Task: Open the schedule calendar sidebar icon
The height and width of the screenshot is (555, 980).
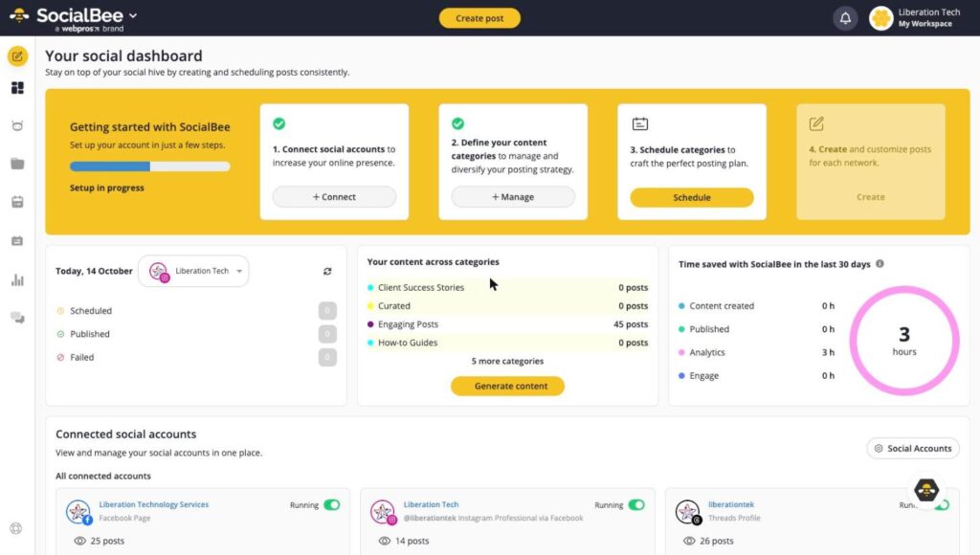Action: point(17,202)
